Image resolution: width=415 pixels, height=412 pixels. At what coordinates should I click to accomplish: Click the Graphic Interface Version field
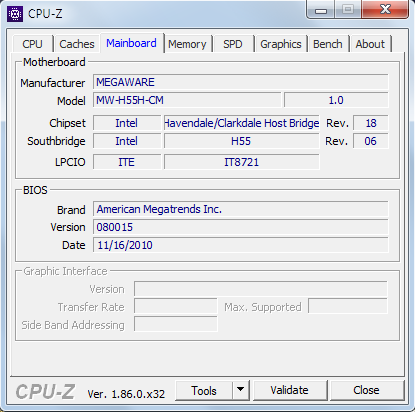click(261, 289)
